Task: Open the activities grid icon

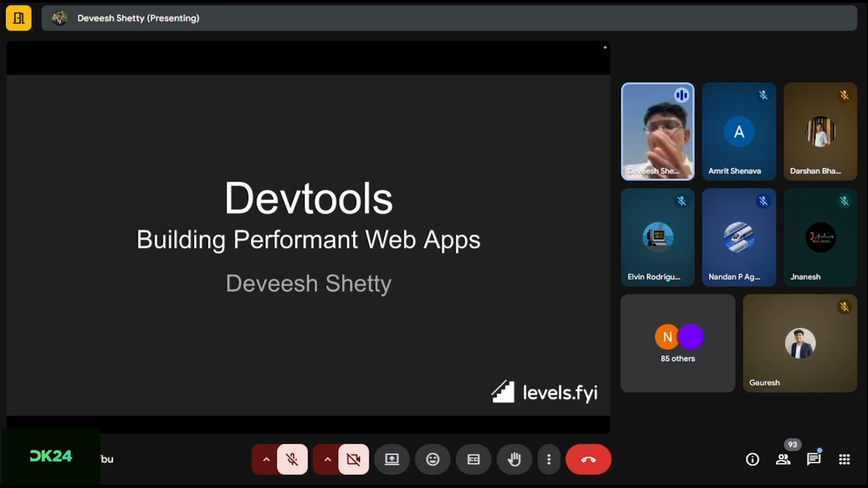Action: coord(844,459)
